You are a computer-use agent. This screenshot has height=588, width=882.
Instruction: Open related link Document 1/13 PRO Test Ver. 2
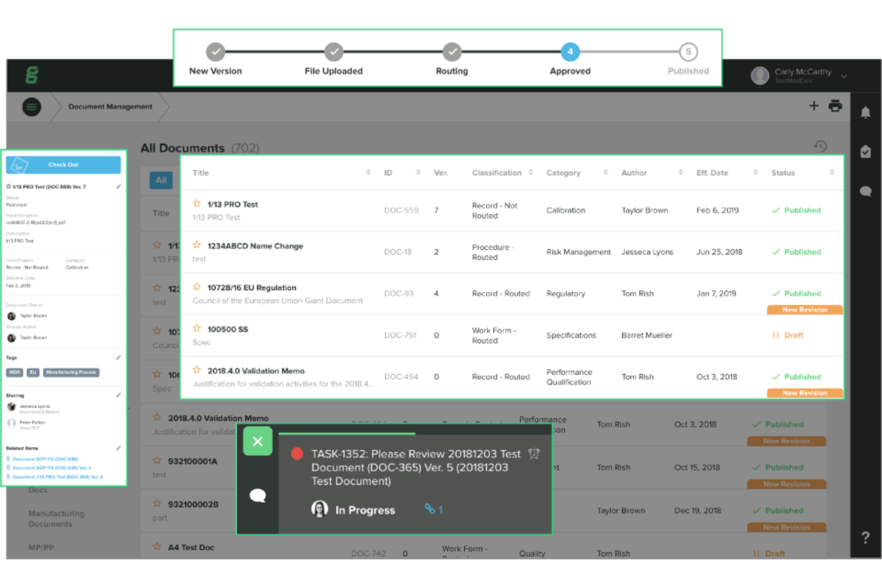[x=57, y=477]
